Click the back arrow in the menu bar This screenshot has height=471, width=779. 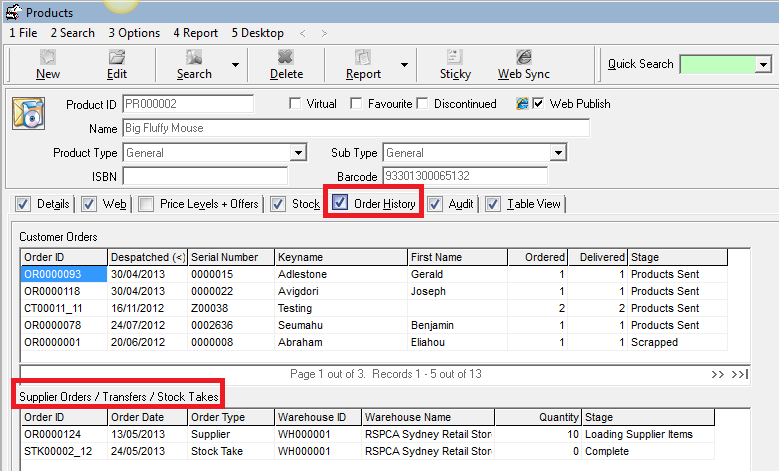tap(303, 33)
